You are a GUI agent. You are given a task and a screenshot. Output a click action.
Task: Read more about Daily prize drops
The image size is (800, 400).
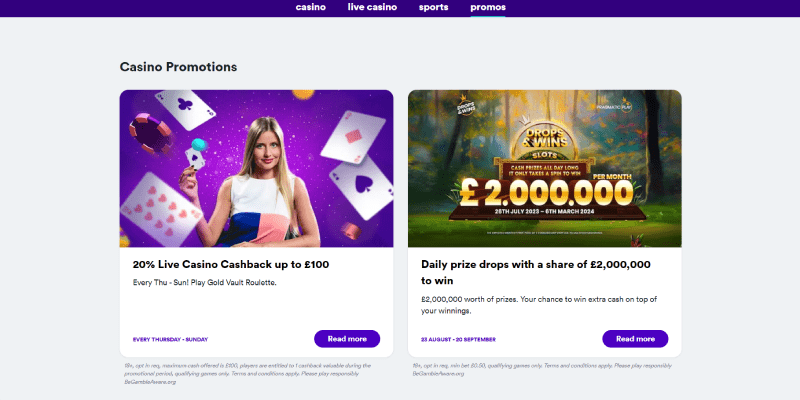(635, 338)
